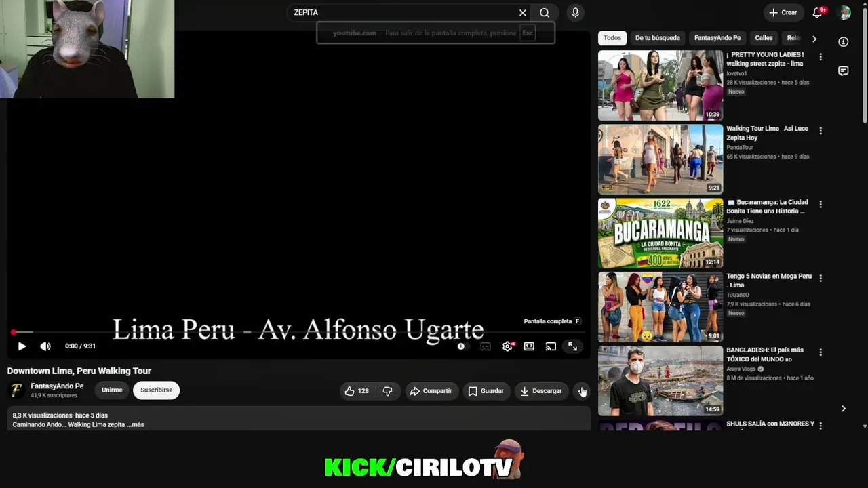Open the title Walking Tour Lima Asi Luce

tap(768, 133)
